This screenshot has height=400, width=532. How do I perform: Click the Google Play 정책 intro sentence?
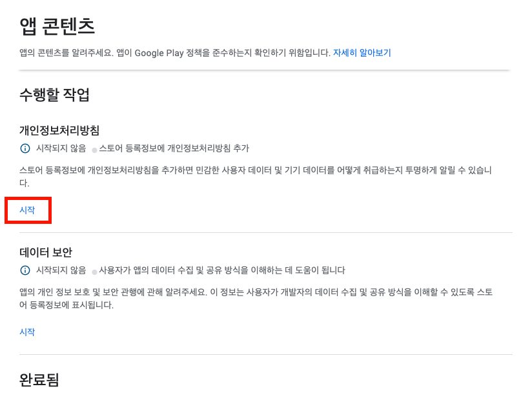tap(175, 53)
